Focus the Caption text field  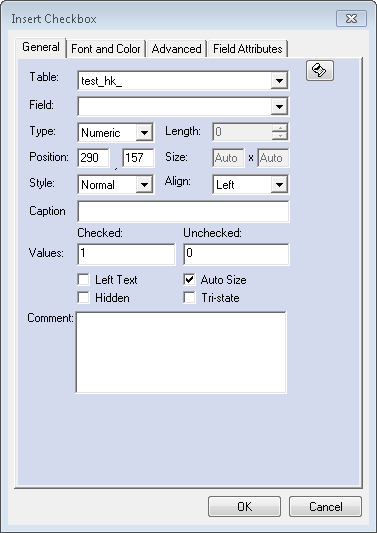coord(184,211)
